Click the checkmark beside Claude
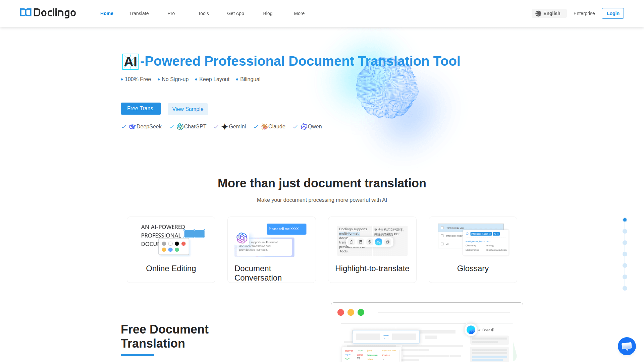This screenshot has height=362, width=644. pyautogui.click(x=256, y=127)
